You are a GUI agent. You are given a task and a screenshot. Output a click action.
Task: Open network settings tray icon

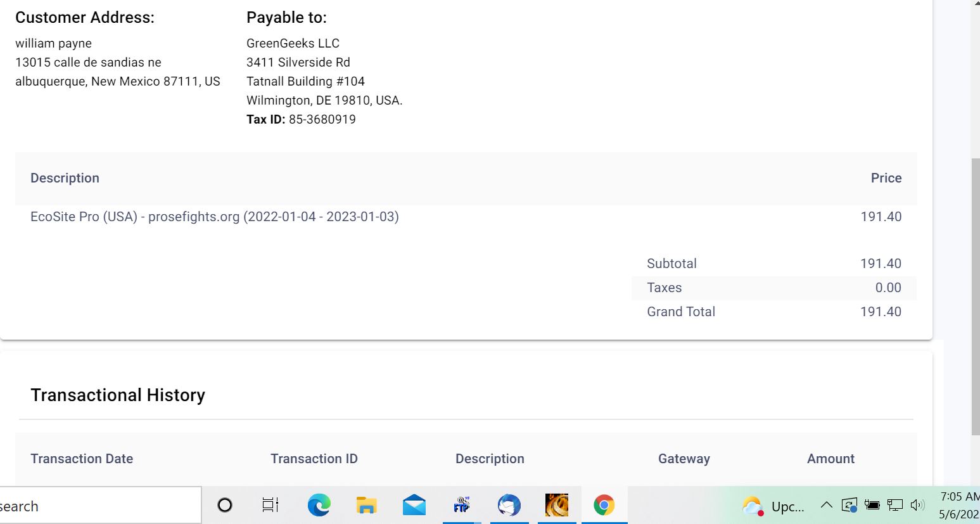tap(894, 505)
